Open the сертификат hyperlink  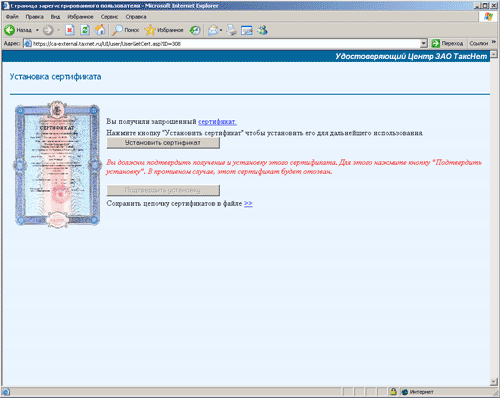[217, 122]
